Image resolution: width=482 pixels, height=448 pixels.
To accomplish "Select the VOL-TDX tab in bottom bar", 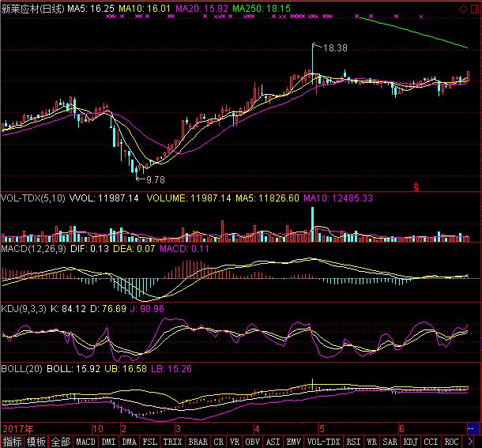I will click(324, 442).
